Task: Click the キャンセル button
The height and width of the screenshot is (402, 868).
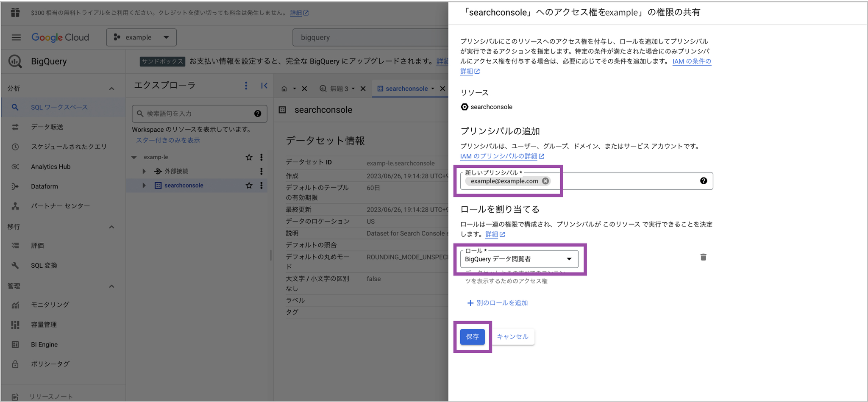Action: (x=512, y=337)
